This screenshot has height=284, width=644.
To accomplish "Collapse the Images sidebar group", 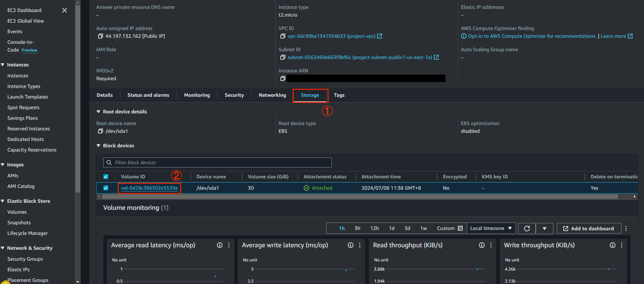I will click(2, 165).
